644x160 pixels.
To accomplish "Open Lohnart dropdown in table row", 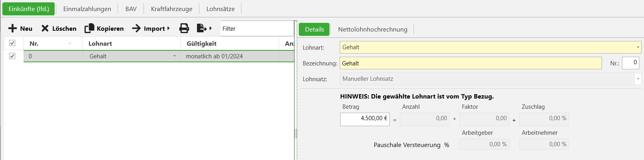I will 175,56.
